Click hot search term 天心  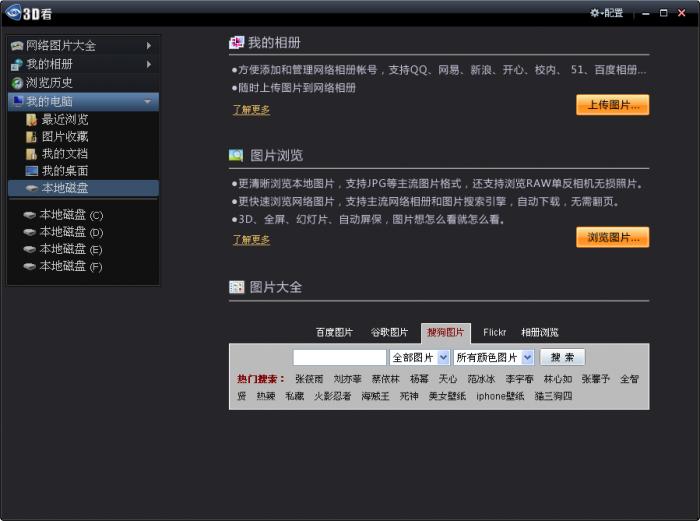(x=448, y=379)
